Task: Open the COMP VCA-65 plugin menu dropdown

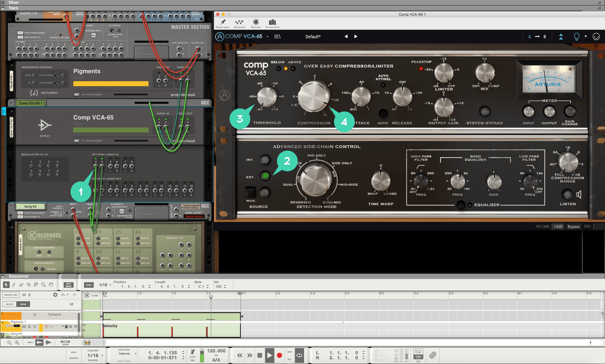Action: click(268, 37)
